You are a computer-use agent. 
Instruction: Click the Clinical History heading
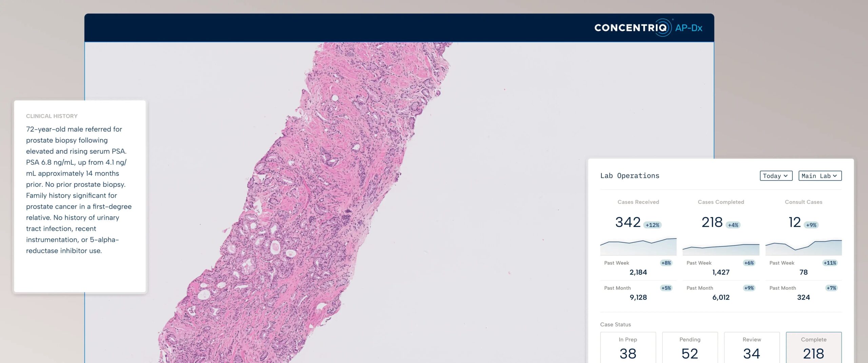click(x=52, y=116)
